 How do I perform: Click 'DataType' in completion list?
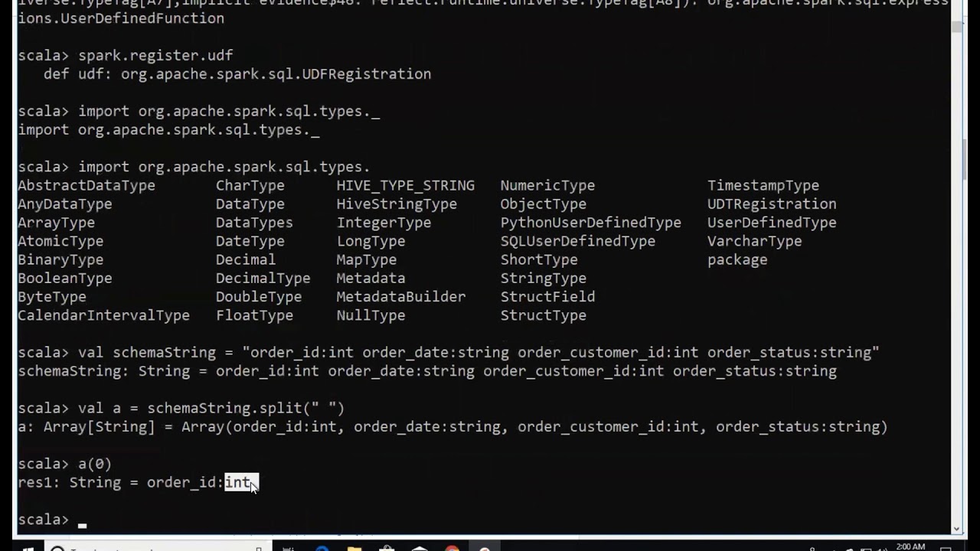pos(250,204)
